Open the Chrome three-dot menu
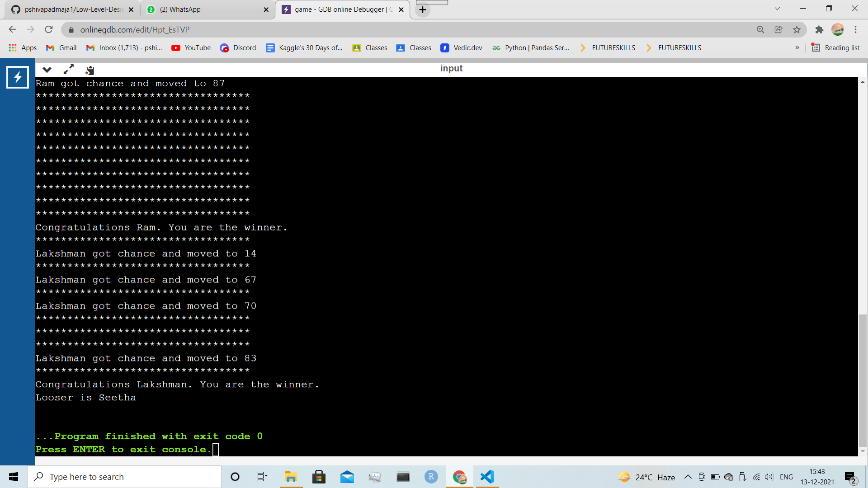This screenshot has height=488, width=868. tap(855, 29)
